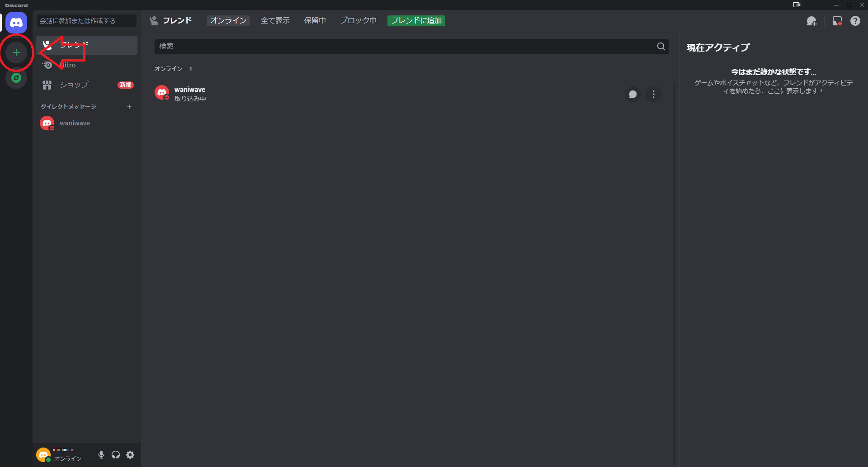Image resolution: width=868 pixels, height=467 pixels.
Task: Maximize the Discord window
Action: pos(849,5)
